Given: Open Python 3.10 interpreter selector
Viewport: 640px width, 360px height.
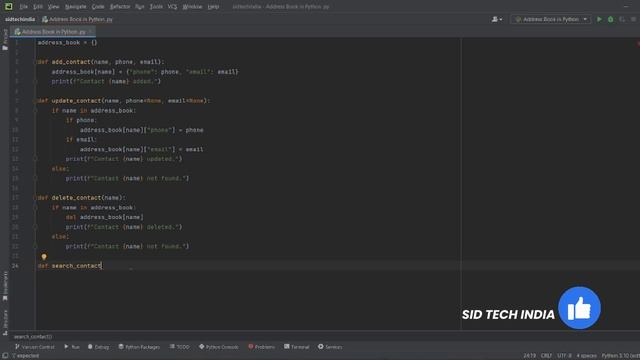Looking at the screenshot, I should tap(620, 356).
